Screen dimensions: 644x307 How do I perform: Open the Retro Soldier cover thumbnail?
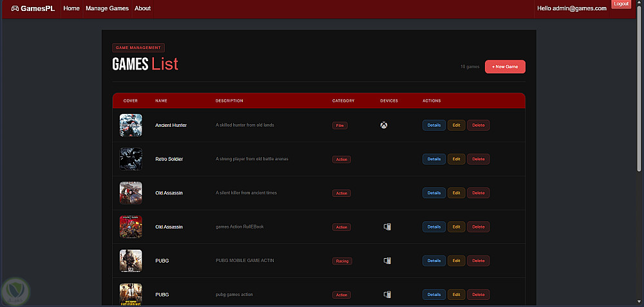[131, 159]
